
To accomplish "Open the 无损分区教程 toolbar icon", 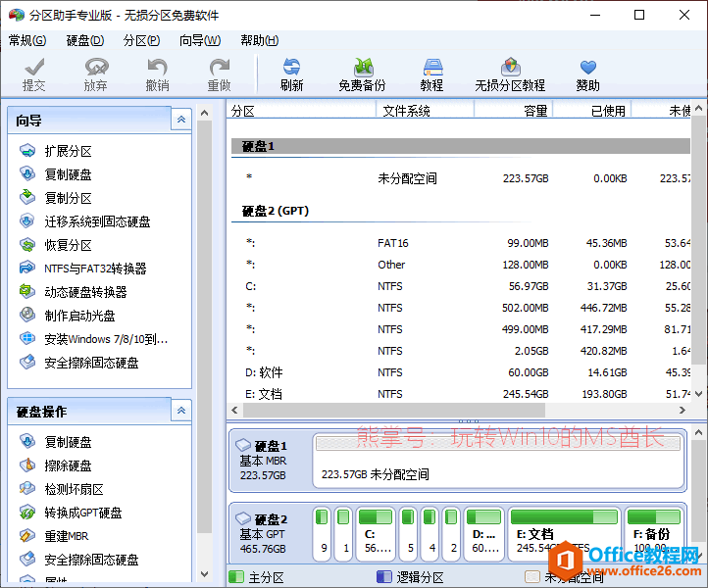I will (x=510, y=73).
